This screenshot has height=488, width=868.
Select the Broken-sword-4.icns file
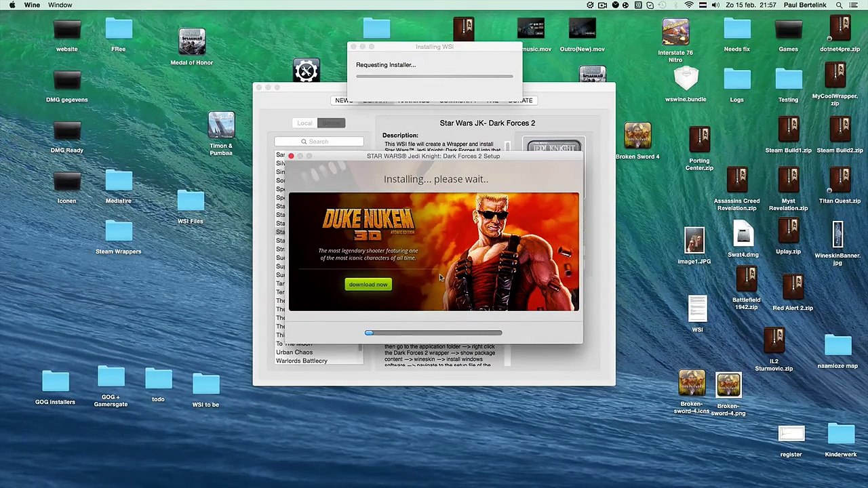[692, 384]
